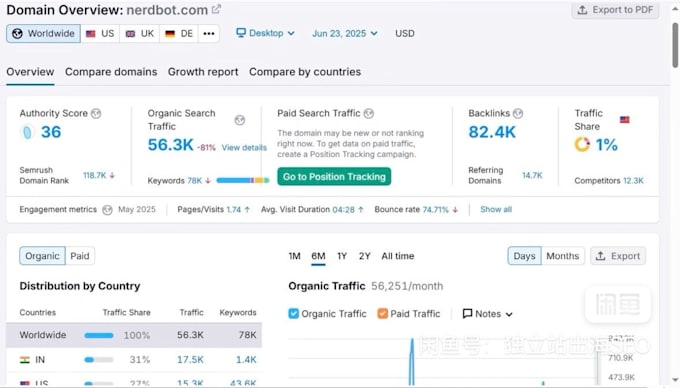Select the Worldwide database button

click(43, 33)
